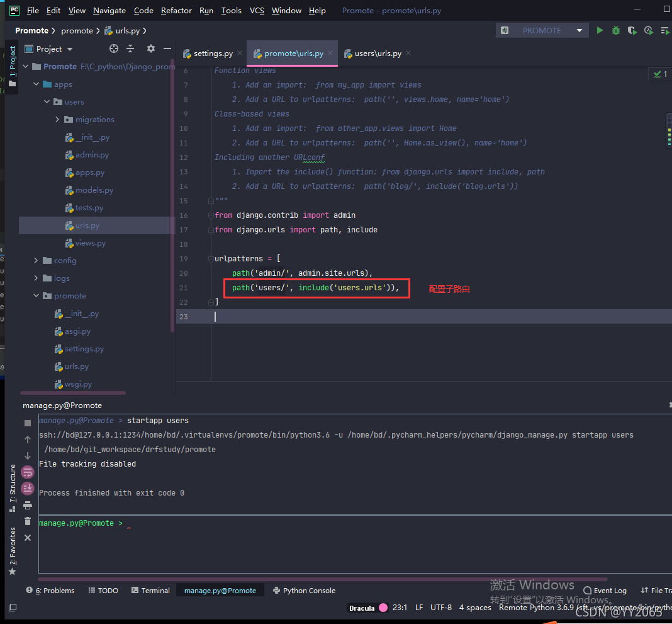Open the Refactor menu
The image size is (672, 624).
176,10
